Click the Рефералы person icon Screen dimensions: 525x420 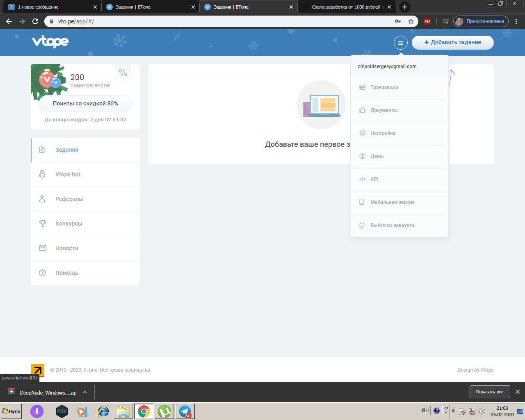[42, 199]
